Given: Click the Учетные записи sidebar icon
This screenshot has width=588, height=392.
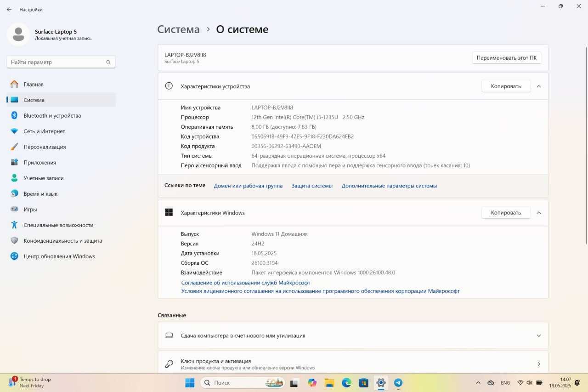Looking at the screenshot, I should click(x=14, y=178).
